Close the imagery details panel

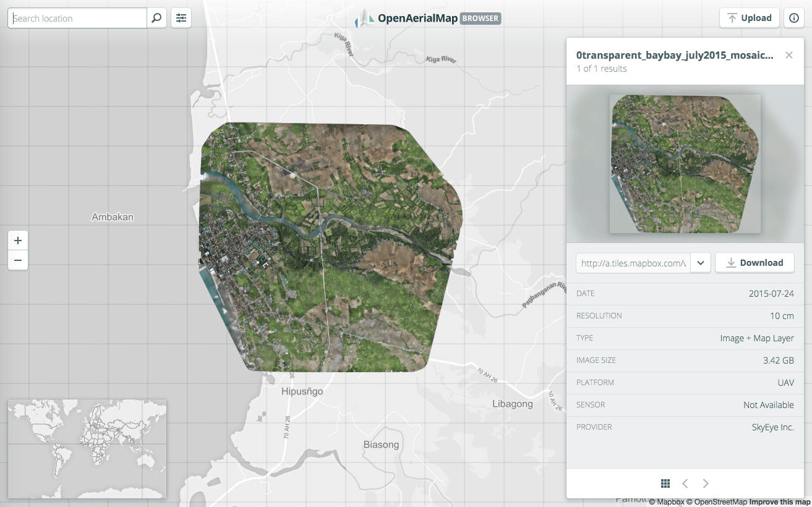(x=788, y=55)
